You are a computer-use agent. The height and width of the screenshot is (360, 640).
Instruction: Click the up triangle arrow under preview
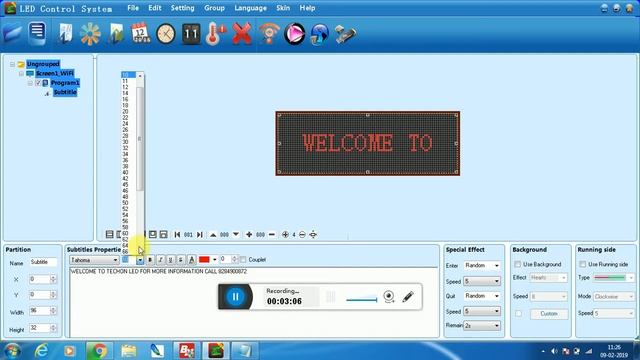[x=213, y=235]
